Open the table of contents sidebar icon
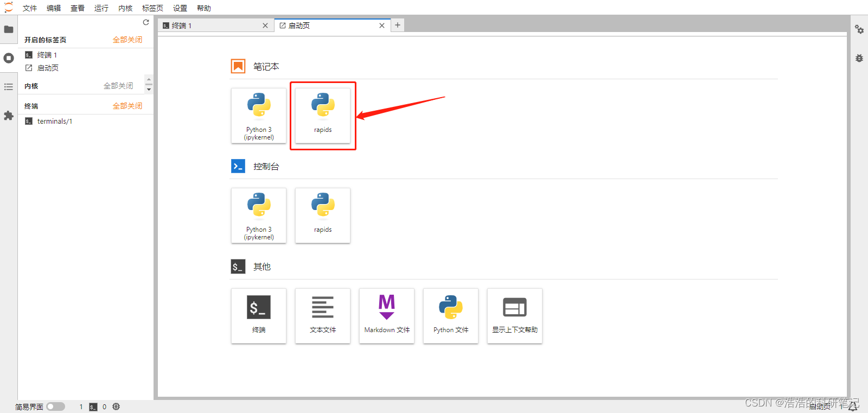The height and width of the screenshot is (413, 868). [9, 87]
